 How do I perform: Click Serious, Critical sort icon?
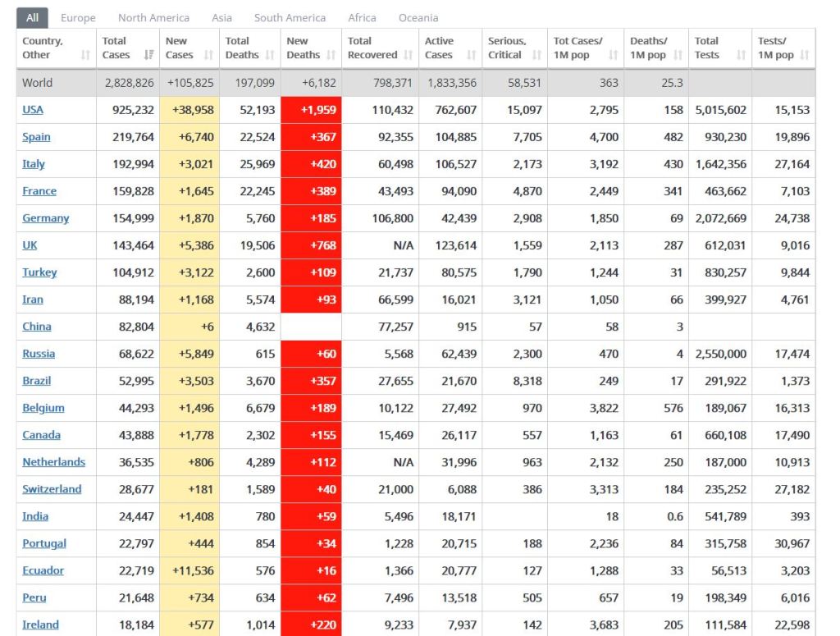coord(536,55)
